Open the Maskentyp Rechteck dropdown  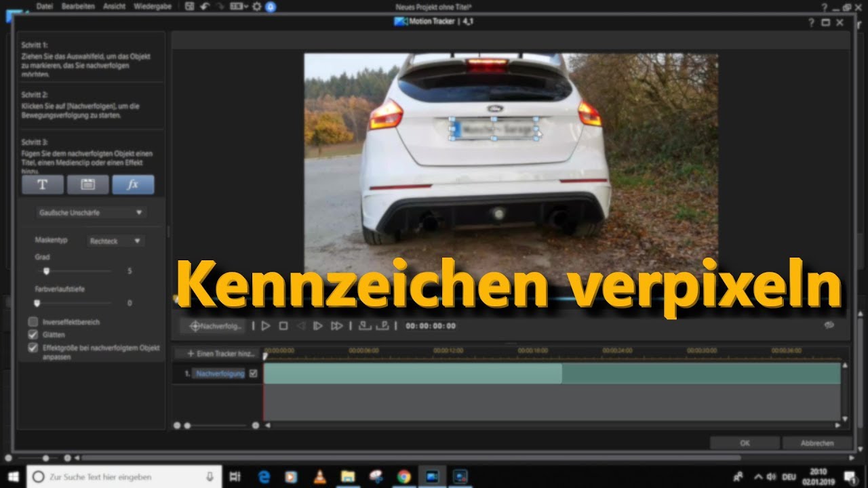(115, 241)
